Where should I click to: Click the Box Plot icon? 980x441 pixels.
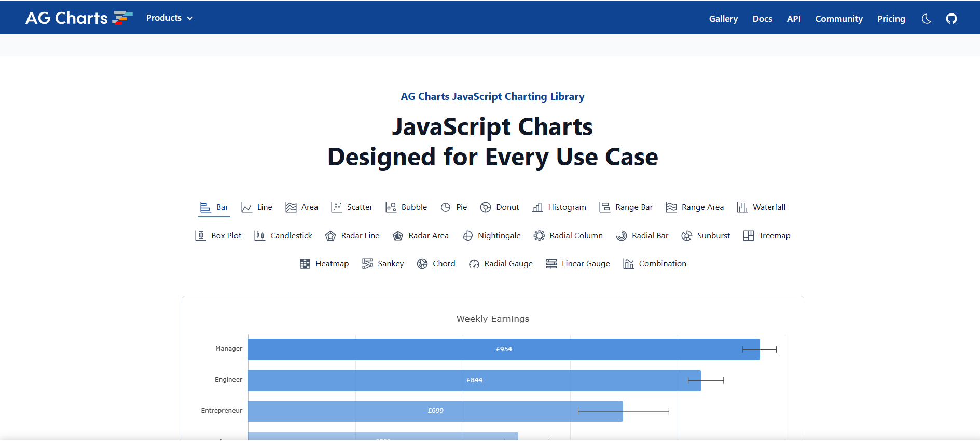click(x=201, y=236)
